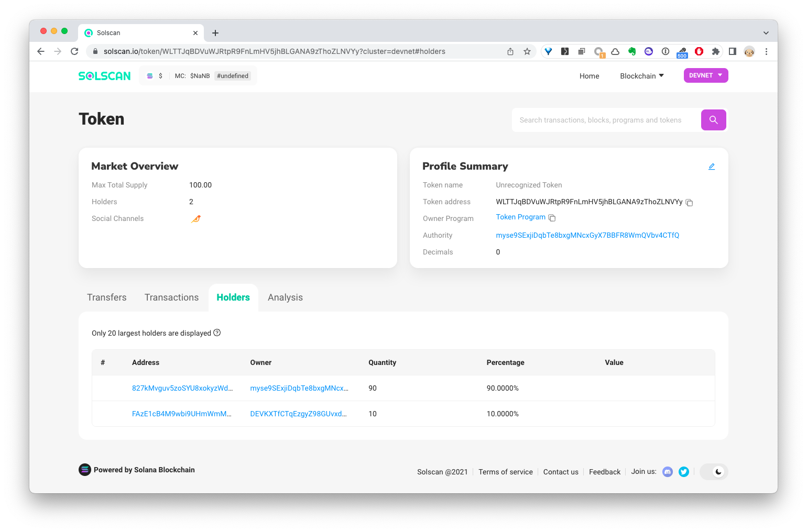Edit Profile Summary with pencil icon

pyautogui.click(x=712, y=167)
